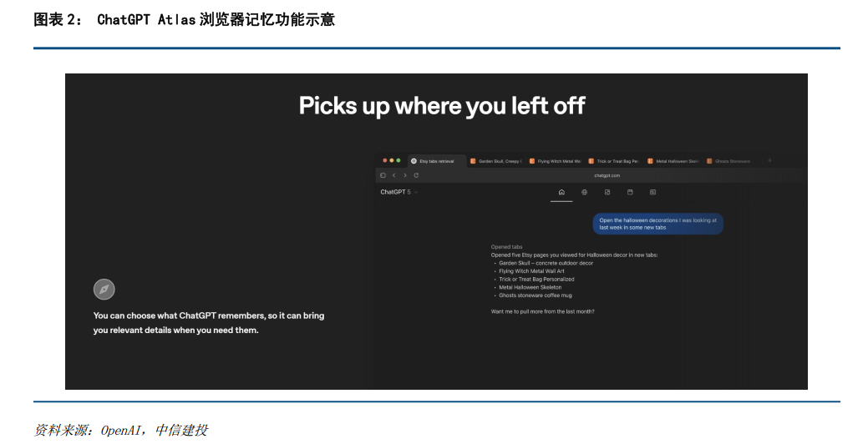Click "Ghosts stoneware coffee mug" item

(x=536, y=295)
